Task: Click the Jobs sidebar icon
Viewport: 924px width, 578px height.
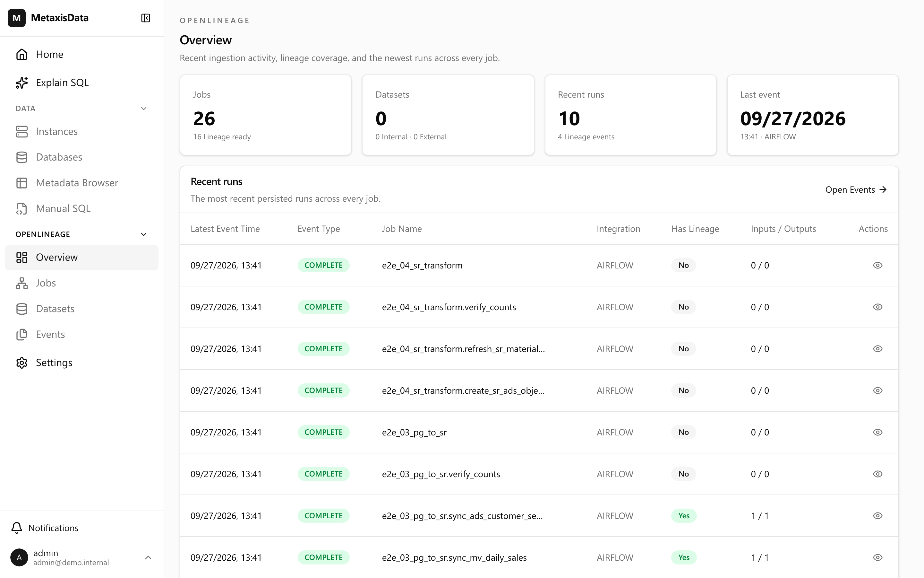Action: click(22, 283)
